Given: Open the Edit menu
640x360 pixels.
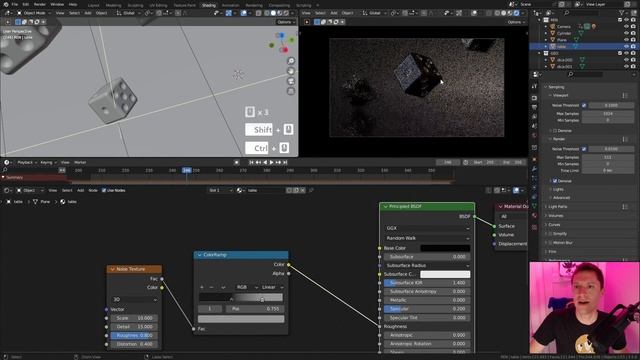Looking at the screenshot, I should [26, 4].
